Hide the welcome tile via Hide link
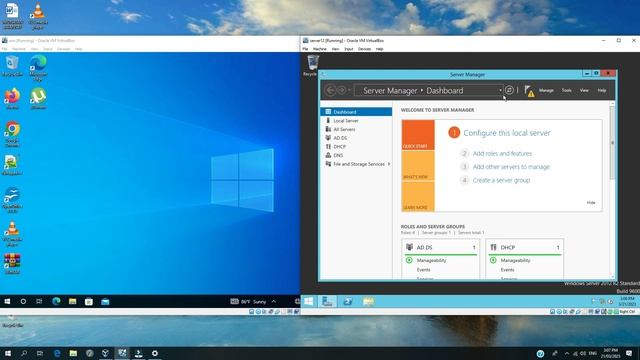Screen dimensions: 640x360 click(591, 203)
